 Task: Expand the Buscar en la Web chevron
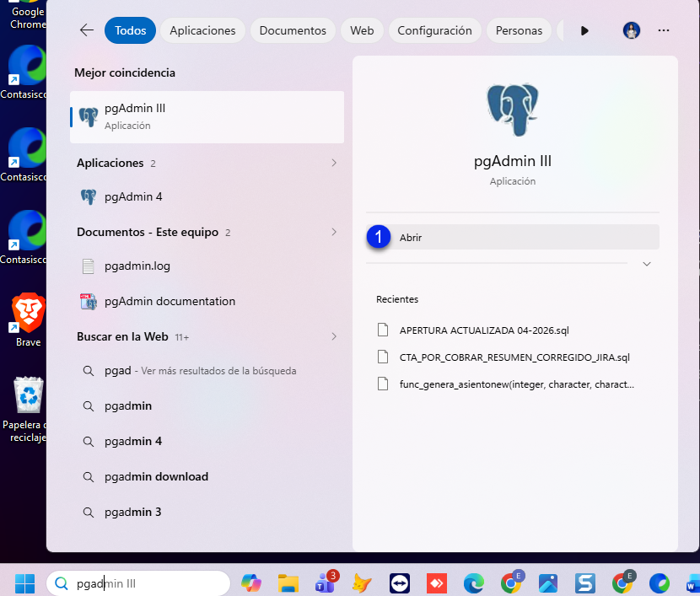coord(334,336)
